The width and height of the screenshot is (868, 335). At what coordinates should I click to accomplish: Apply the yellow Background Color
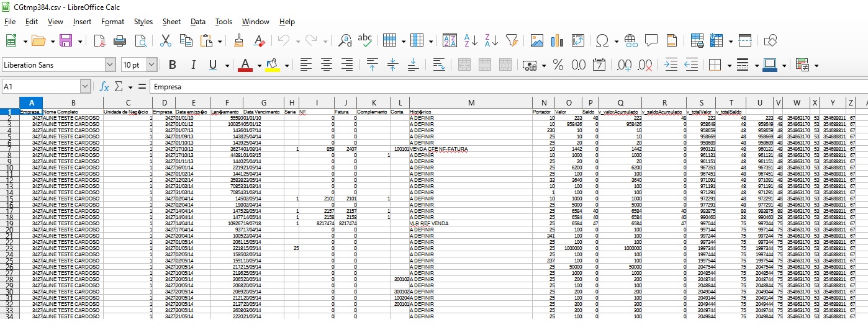point(272,65)
